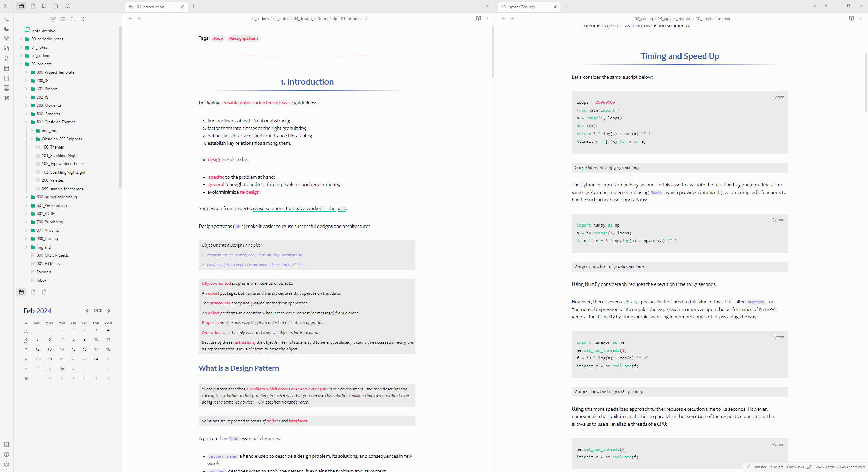Viewport: 868px width, 472px height.
Task: Click the #designpattern tag
Action: pyautogui.click(x=243, y=38)
